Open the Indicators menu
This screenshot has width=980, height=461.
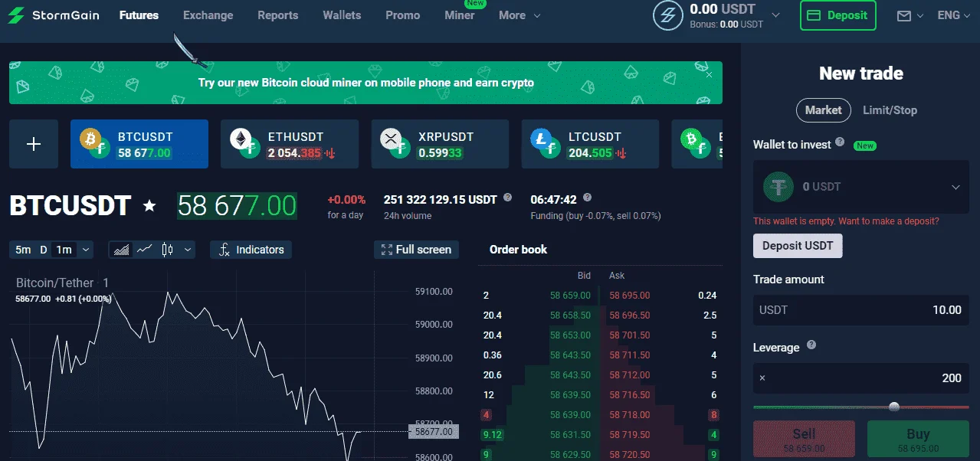pyautogui.click(x=251, y=250)
